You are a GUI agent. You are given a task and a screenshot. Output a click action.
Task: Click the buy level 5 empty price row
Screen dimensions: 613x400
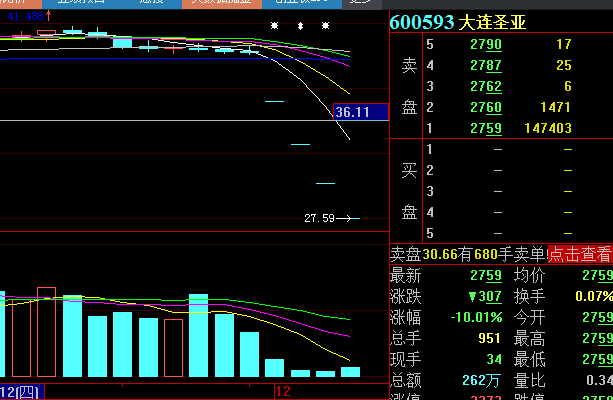[x=498, y=233]
